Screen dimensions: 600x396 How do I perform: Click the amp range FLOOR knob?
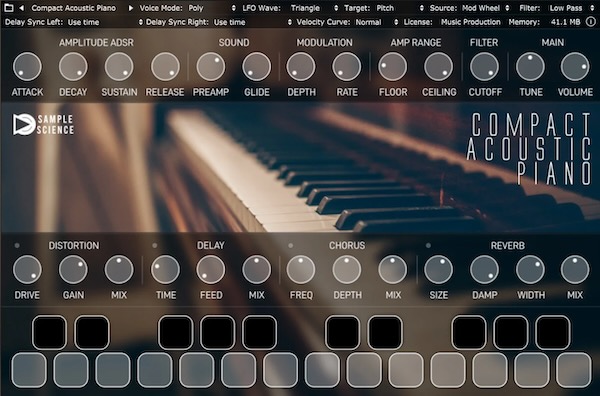(393, 67)
